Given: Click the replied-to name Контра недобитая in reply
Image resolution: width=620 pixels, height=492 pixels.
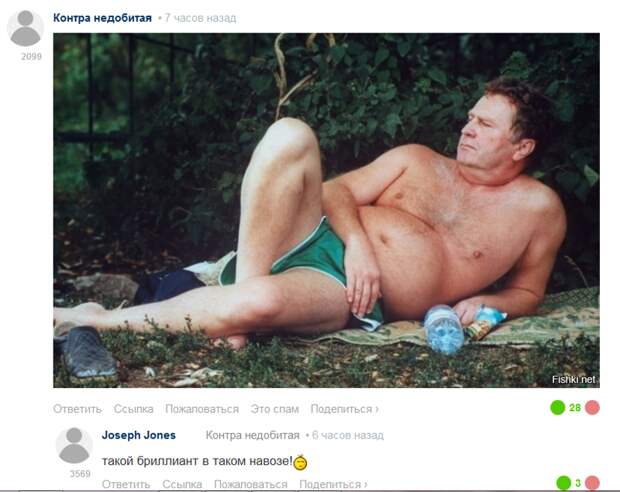Looking at the screenshot, I should (x=253, y=435).
